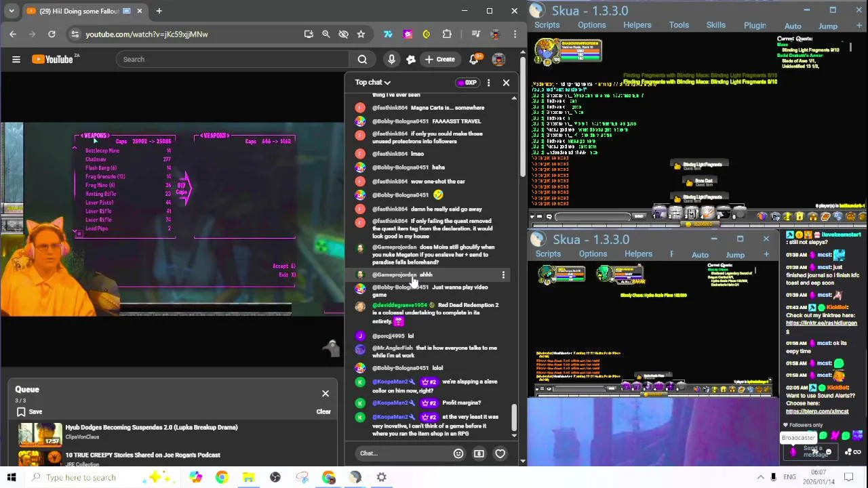Go back in Chrome browser
Viewport: 868px width, 488px height.
(13, 34)
